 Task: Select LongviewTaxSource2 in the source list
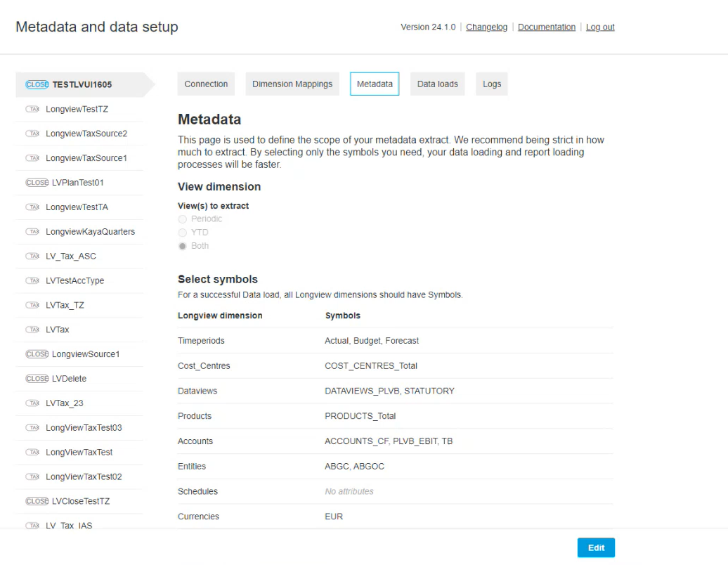click(x=86, y=134)
